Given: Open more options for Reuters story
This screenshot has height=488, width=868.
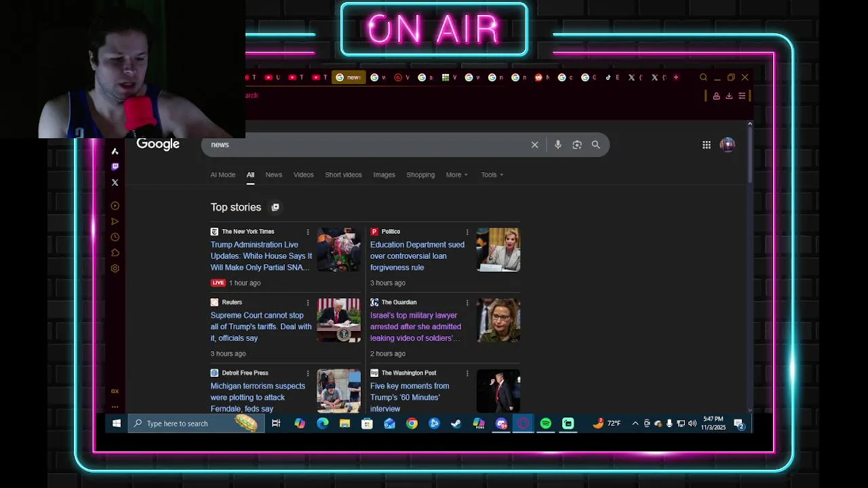Looking at the screenshot, I should pos(307,302).
